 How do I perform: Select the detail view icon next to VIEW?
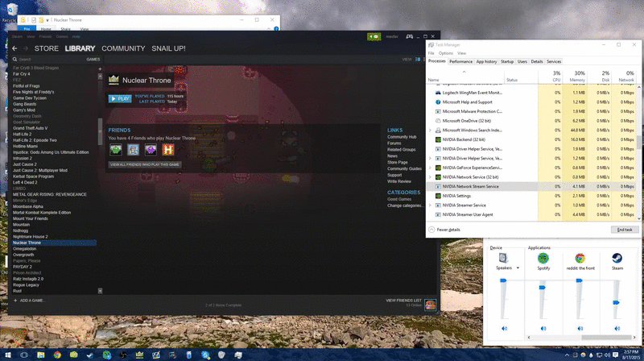pos(418,59)
